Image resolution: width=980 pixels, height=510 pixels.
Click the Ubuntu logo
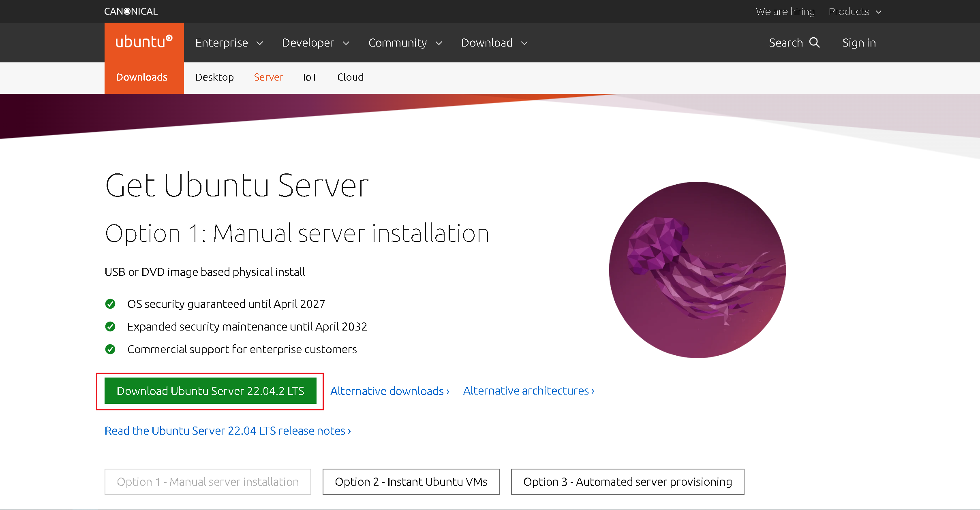click(x=144, y=42)
